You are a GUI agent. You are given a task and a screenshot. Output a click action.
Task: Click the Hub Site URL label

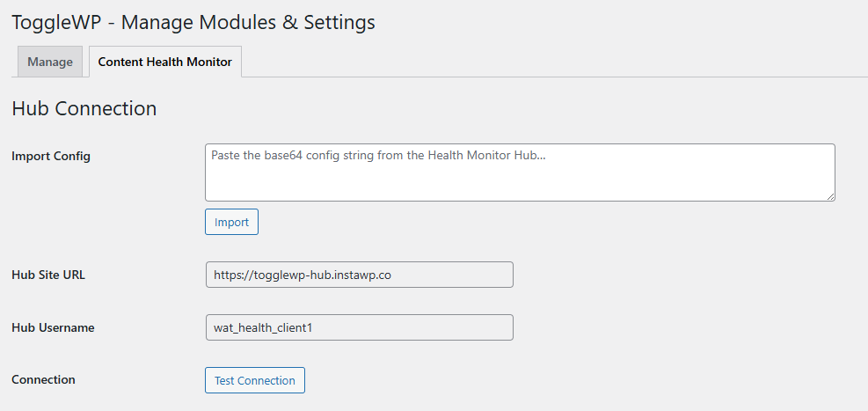point(48,275)
